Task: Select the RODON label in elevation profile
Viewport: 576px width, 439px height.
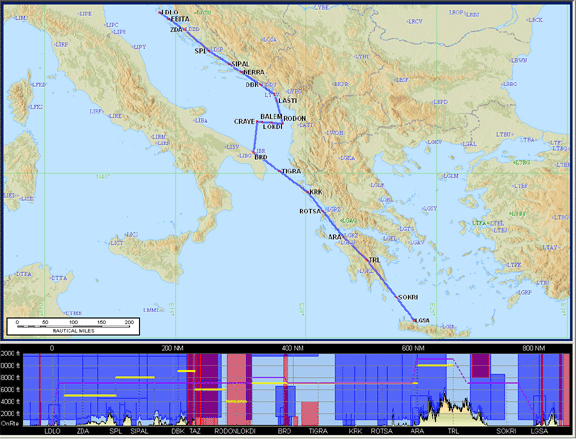Action: [x=224, y=431]
